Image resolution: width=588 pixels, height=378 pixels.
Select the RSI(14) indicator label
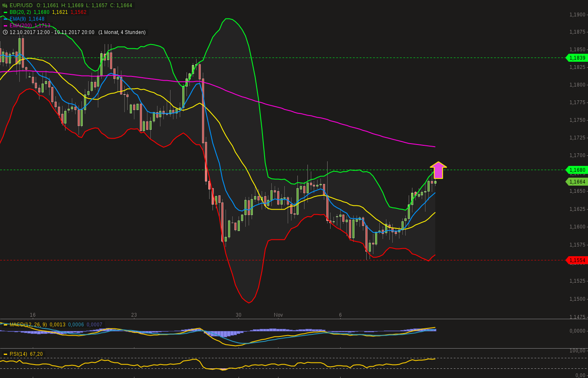[x=18, y=354]
